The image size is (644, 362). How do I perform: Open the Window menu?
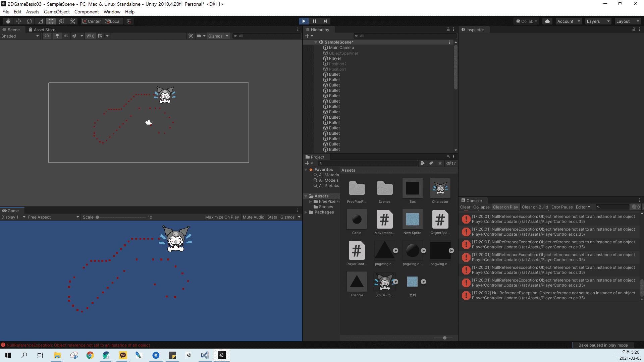(x=112, y=12)
